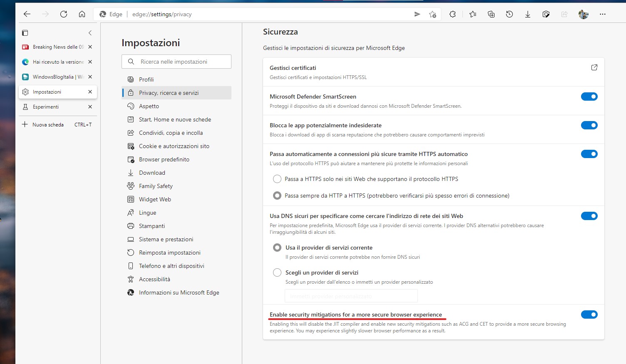Viewport: 626px width, 364px height.
Task: Open the Downloads arrow icon in toolbar
Action: [528, 14]
